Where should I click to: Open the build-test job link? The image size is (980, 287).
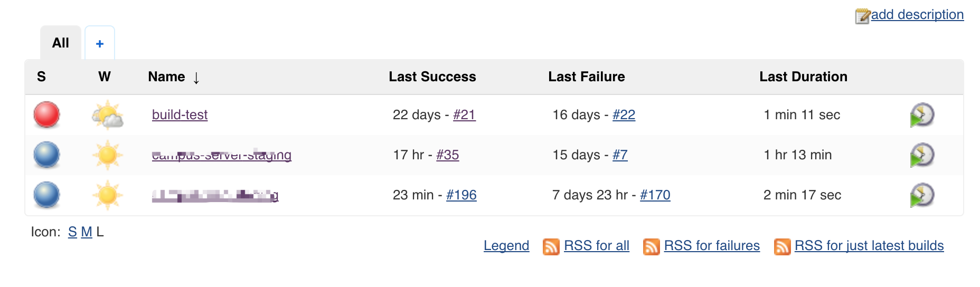pyautogui.click(x=180, y=115)
